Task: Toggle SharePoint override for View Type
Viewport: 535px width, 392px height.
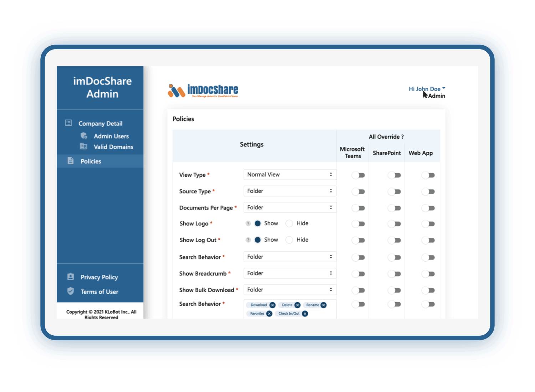Action: 394,175
